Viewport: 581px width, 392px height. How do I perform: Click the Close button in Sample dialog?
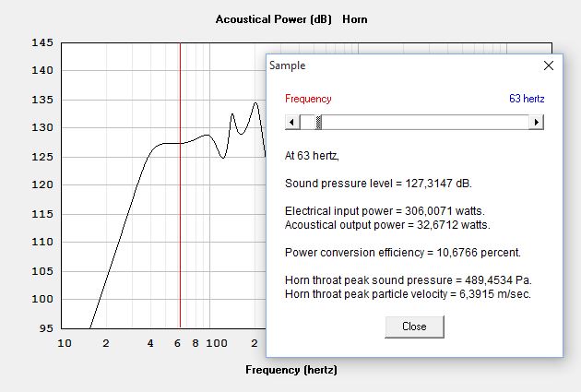[414, 327]
